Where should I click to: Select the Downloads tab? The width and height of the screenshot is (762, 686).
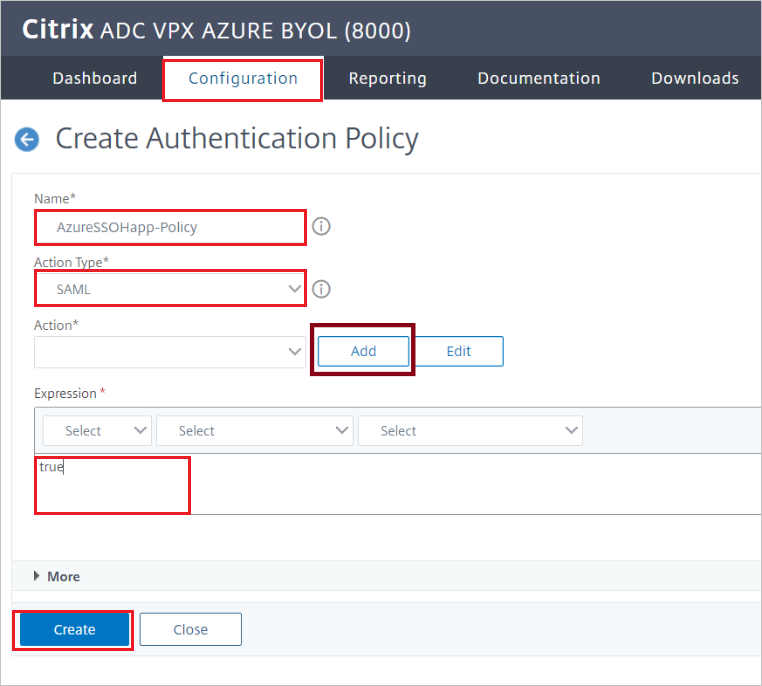[694, 78]
